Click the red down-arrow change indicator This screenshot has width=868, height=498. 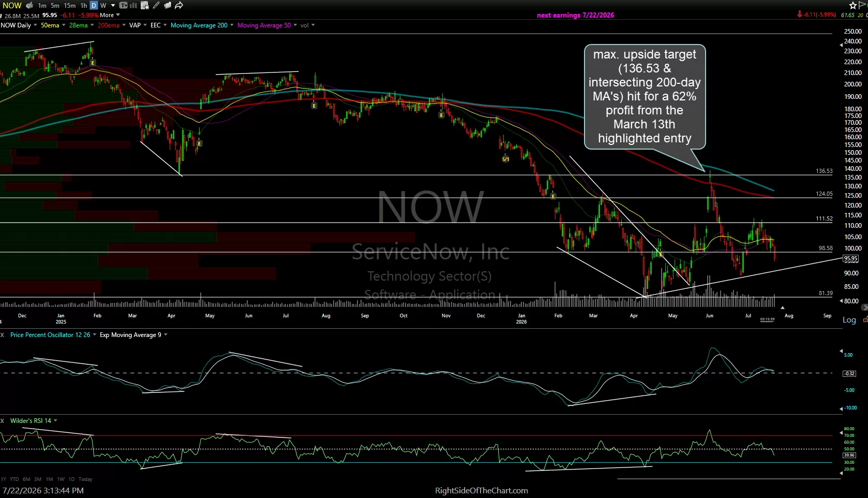800,14
